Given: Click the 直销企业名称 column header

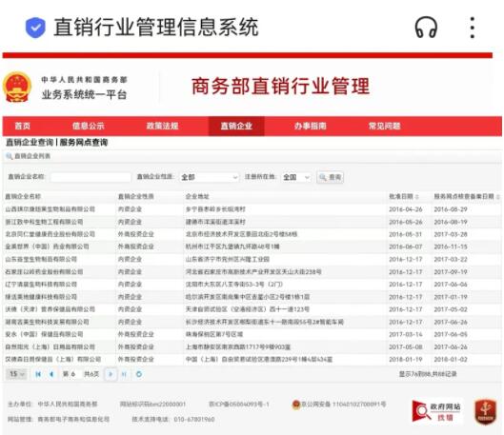Looking at the screenshot, I should coord(23,196).
